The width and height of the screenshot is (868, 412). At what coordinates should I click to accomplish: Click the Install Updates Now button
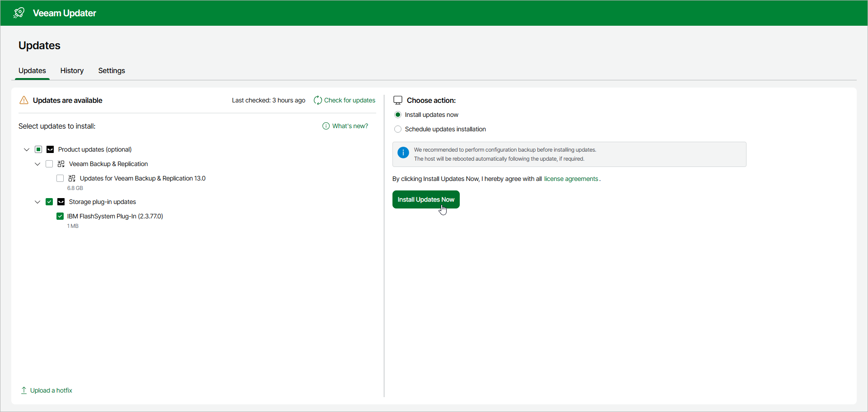click(x=426, y=199)
